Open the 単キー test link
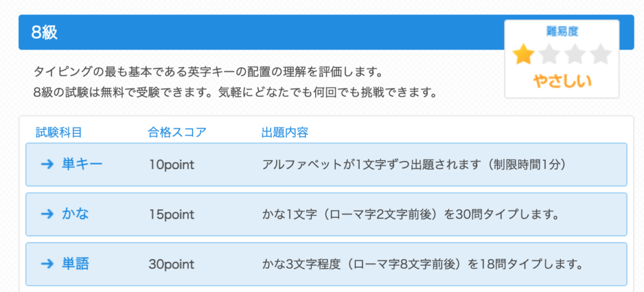Image resolution: width=644 pixels, height=292 pixels. point(82,165)
